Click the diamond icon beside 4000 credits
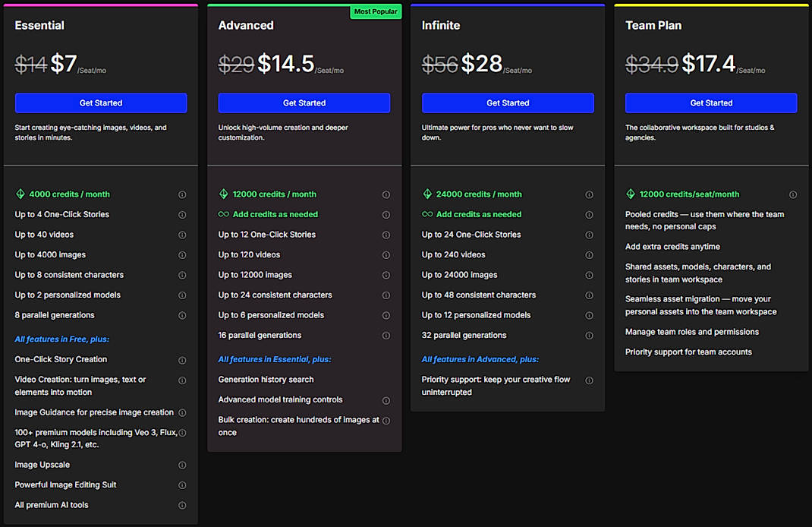The width and height of the screenshot is (812, 527). click(20, 194)
